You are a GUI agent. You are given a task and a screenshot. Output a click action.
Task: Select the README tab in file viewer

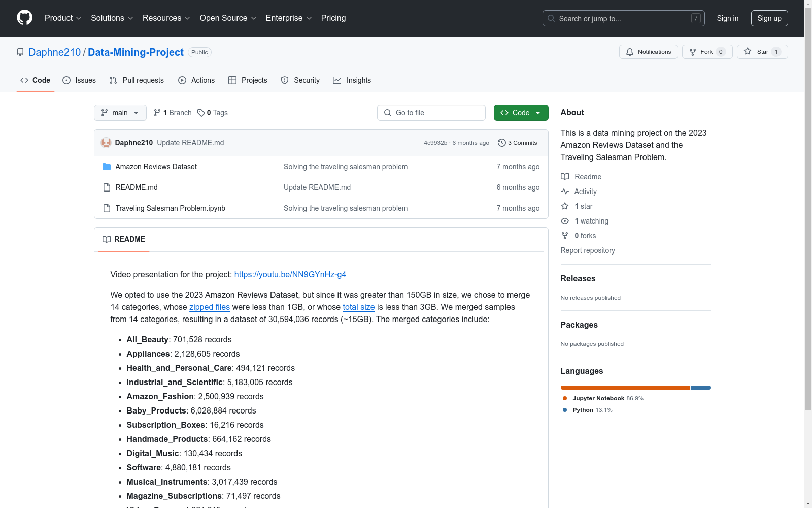124,239
